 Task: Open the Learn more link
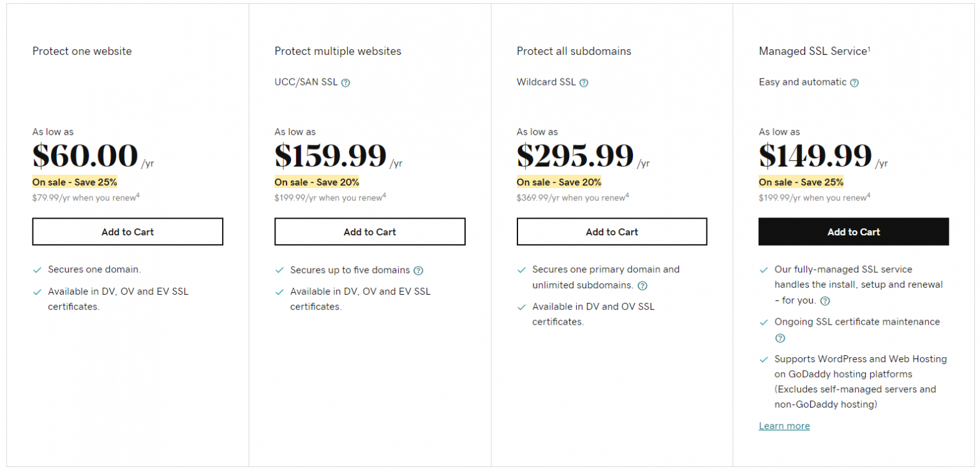point(784,425)
